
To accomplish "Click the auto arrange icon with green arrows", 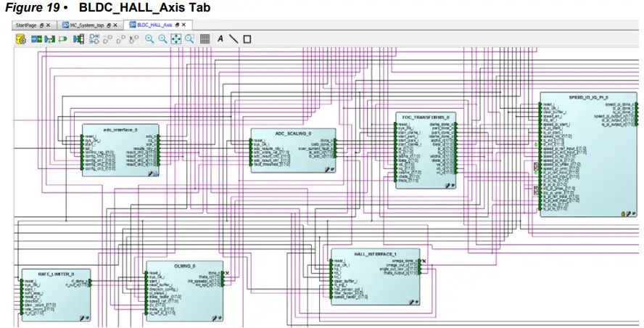I will (50, 39).
